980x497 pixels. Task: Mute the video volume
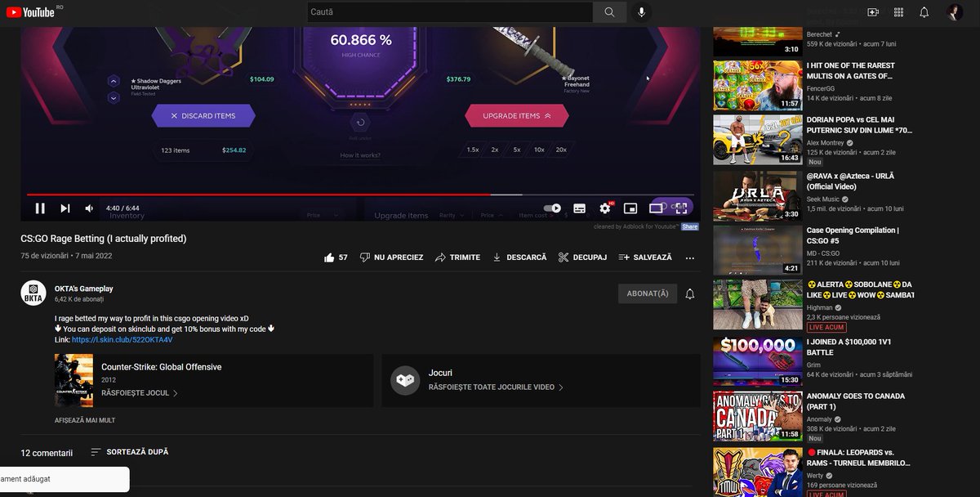[x=89, y=208]
